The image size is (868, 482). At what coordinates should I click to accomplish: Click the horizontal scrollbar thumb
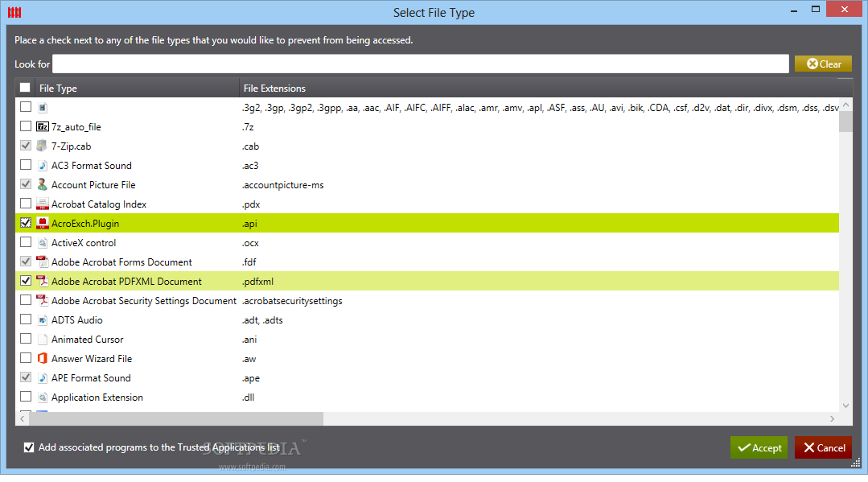(x=176, y=419)
